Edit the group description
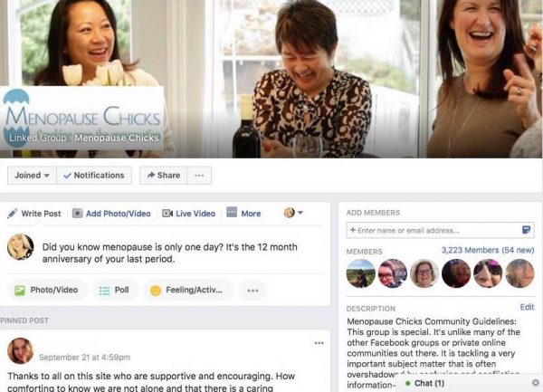 point(527,307)
